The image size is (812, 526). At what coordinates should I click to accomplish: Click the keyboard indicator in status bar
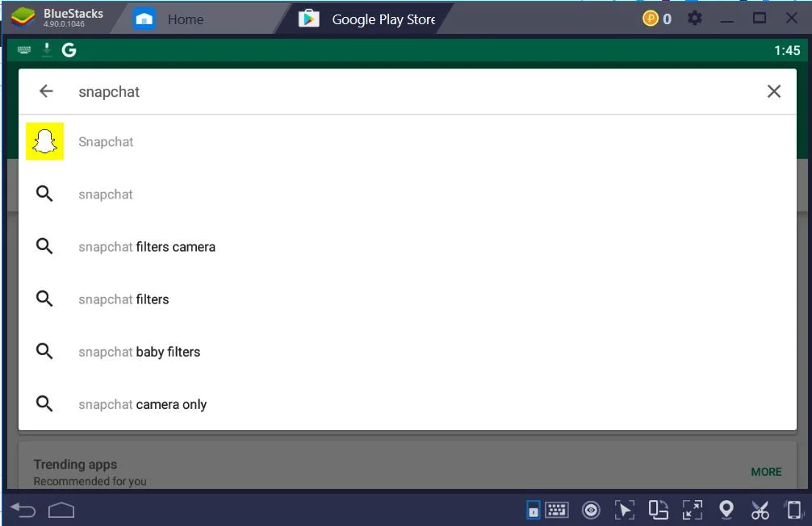24,50
